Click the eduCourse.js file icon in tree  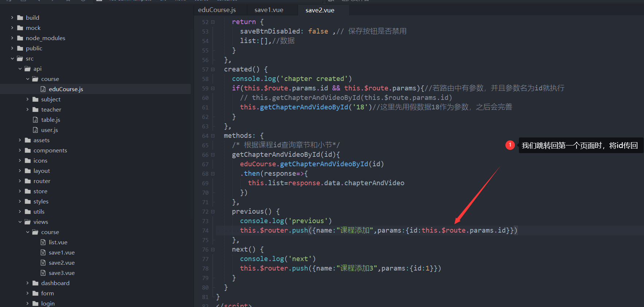point(43,89)
